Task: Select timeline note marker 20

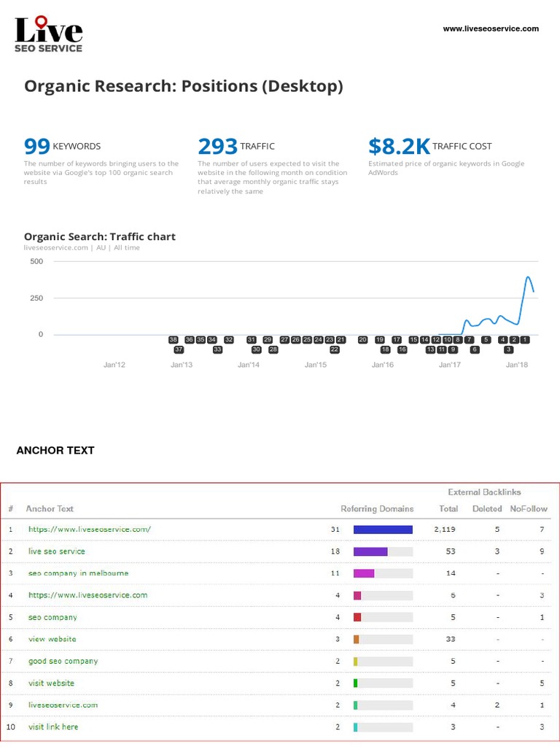Action: tap(363, 340)
